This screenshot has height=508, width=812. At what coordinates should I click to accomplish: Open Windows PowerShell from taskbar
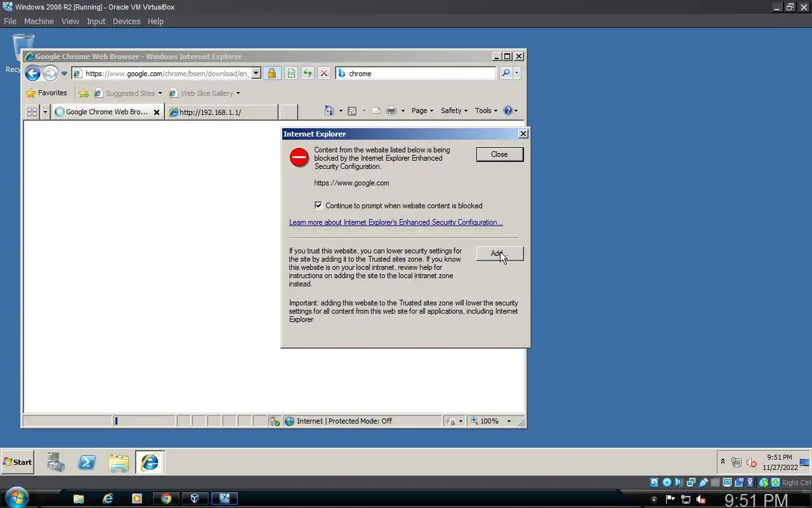tap(87, 462)
